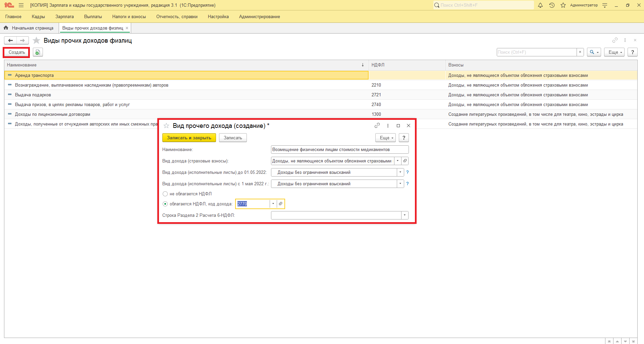Open the Выплаты menu
This screenshot has height=344, width=644.
coord(93,16)
